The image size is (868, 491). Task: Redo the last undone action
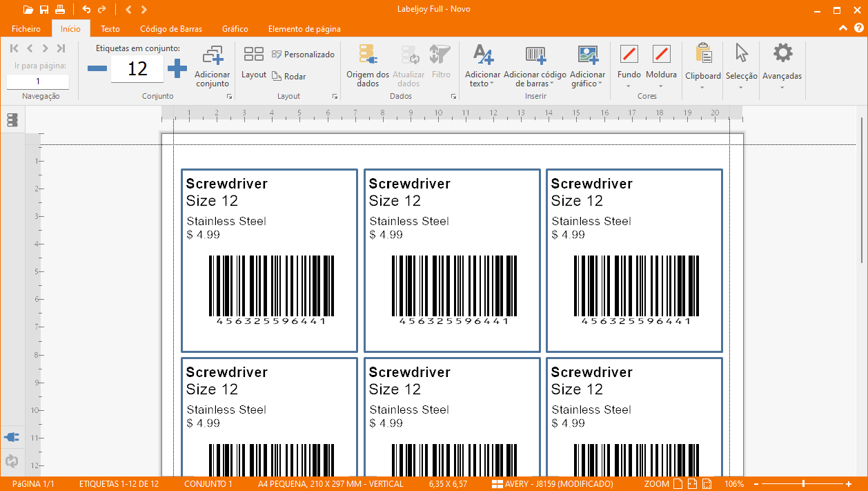click(102, 10)
